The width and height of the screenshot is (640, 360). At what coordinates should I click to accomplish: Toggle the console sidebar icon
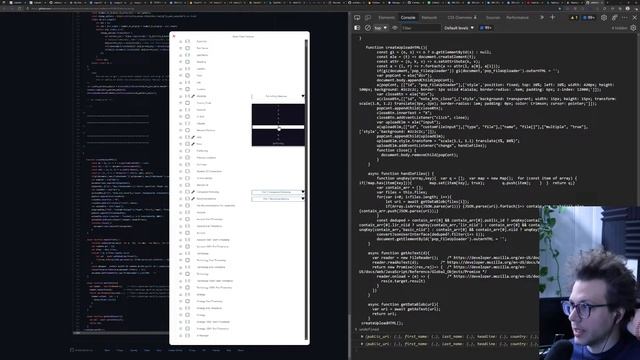[357, 28]
